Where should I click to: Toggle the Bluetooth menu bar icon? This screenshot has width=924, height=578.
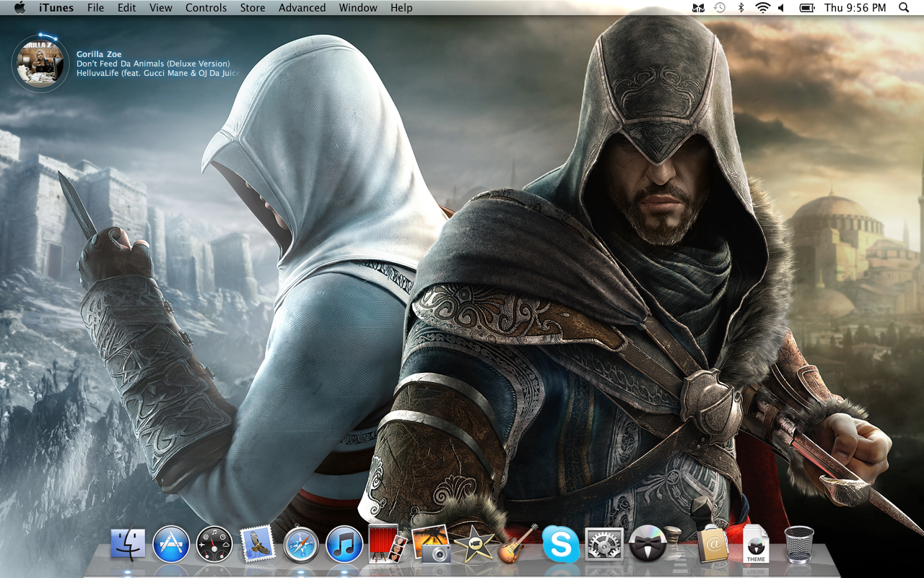(x=741, y=8)
